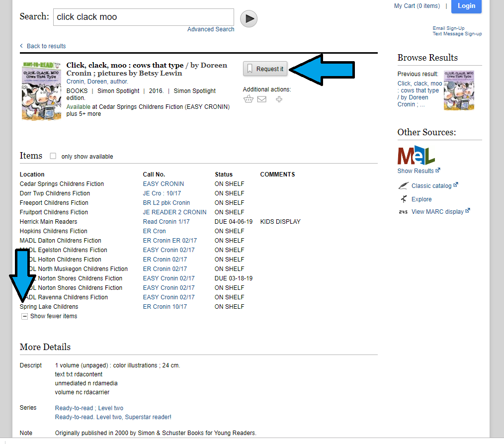Open Email Sign-Up link
The width and height of the screenshot is (504, 444).
click(448, 28)
